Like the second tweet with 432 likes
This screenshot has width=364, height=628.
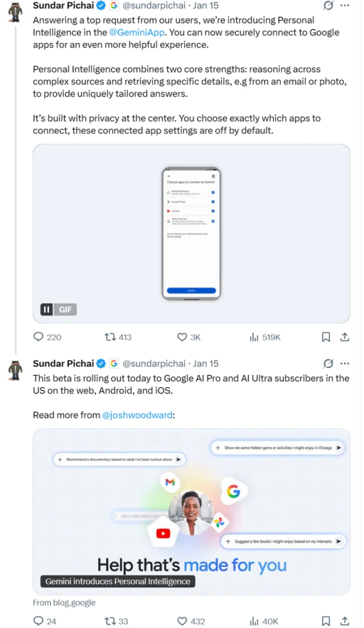point(182,621)
